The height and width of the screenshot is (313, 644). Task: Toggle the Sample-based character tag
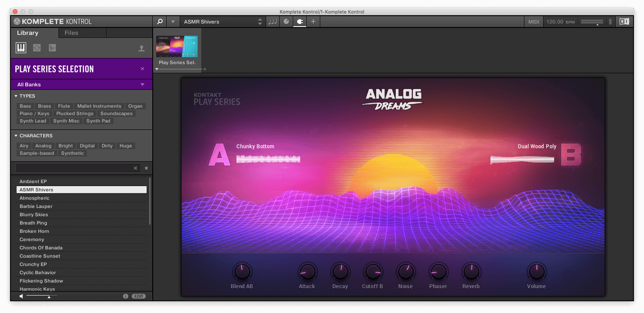37,153
